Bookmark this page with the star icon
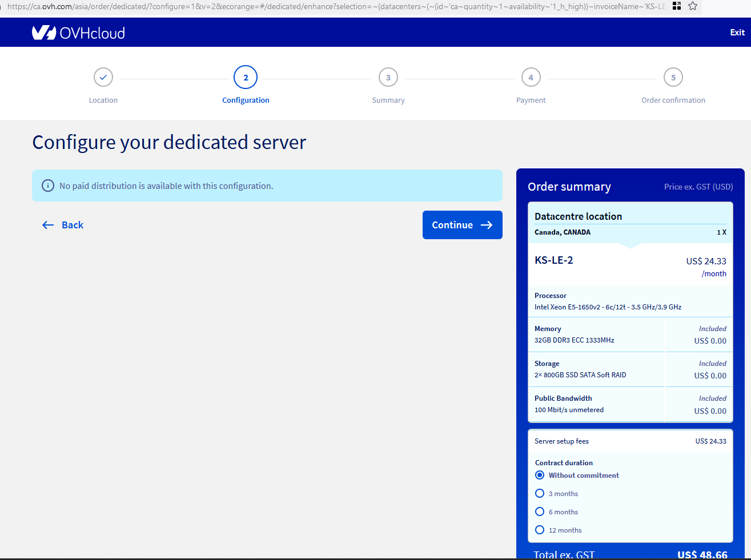 click(693, 6)
